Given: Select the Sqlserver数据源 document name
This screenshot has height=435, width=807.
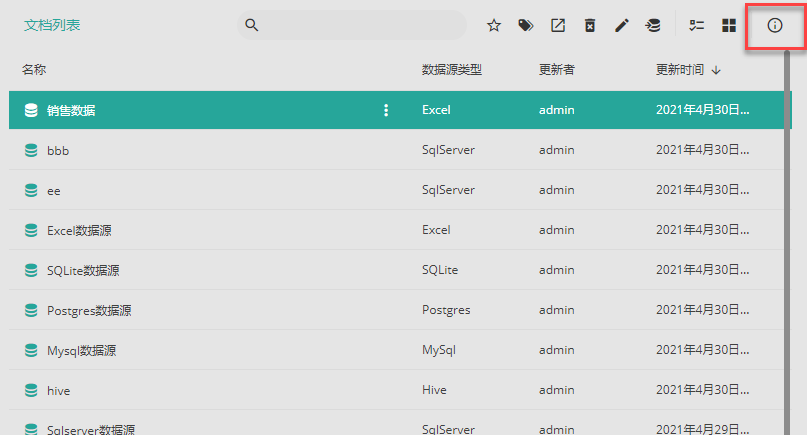Looking at the screenshot, I should (91, 429).
